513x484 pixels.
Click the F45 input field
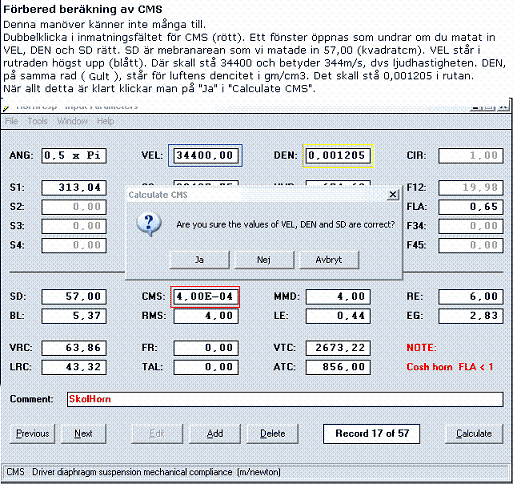pos(471,245)
